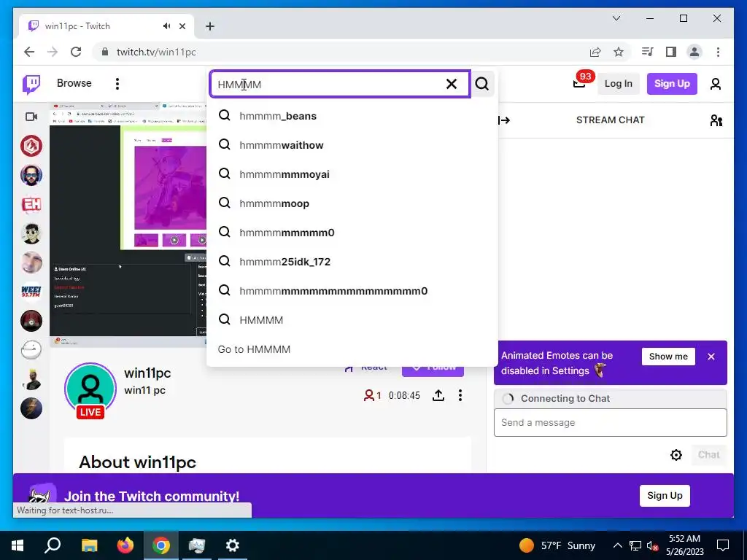
Task: Select the hmmmm25idk_172 suggestion
Action: pos(352,262)
